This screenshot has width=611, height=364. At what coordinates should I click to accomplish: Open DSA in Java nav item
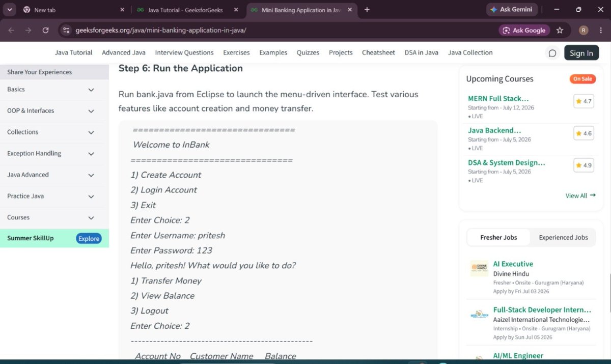[x=422, y=52]
